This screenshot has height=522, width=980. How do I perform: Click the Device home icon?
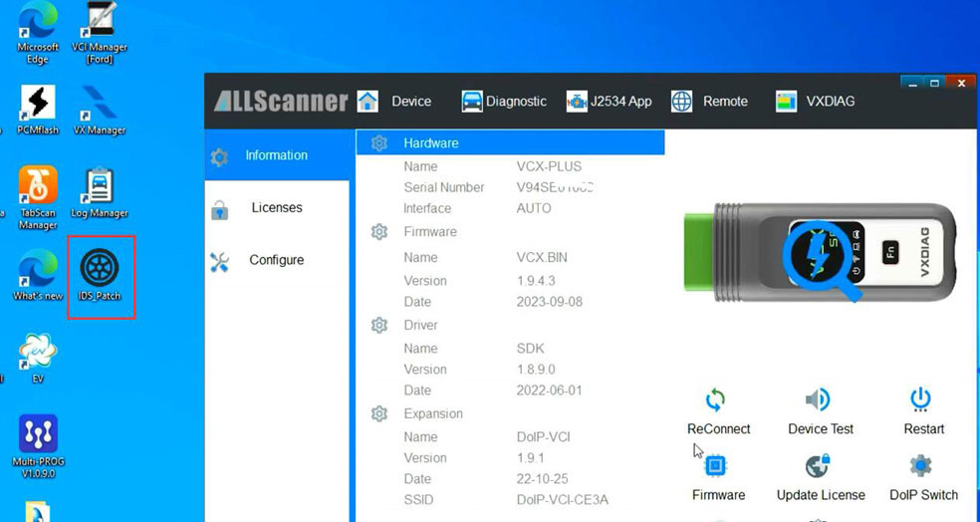click(x=367, y=102)
